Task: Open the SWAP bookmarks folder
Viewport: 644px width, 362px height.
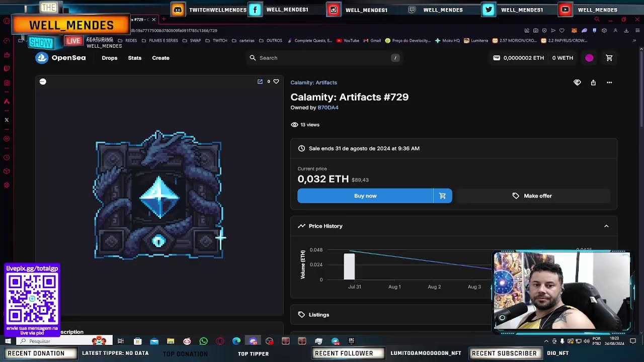Action: coord(192,41)
